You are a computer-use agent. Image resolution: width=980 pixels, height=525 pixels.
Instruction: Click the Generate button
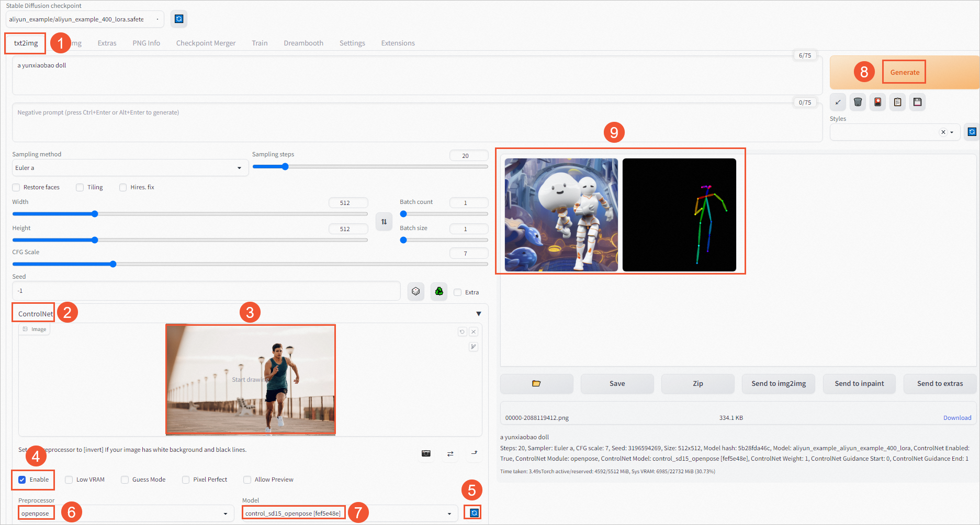coord(904,72)
